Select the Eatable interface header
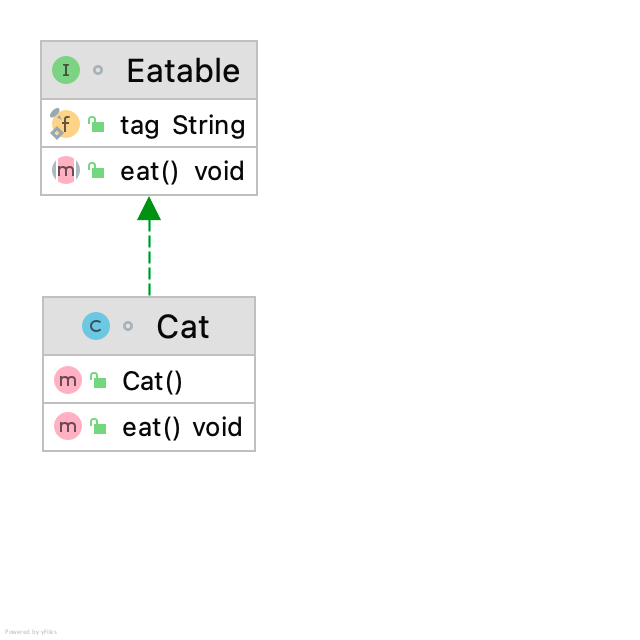 point(183,71)
